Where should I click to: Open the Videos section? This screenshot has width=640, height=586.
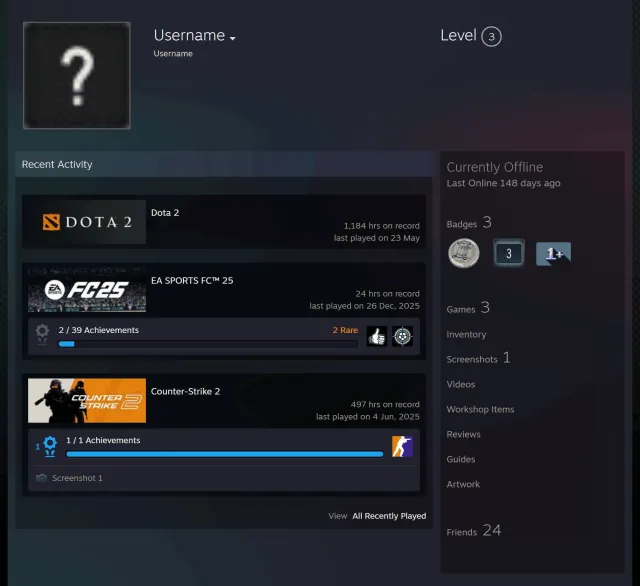pos(461,384)
